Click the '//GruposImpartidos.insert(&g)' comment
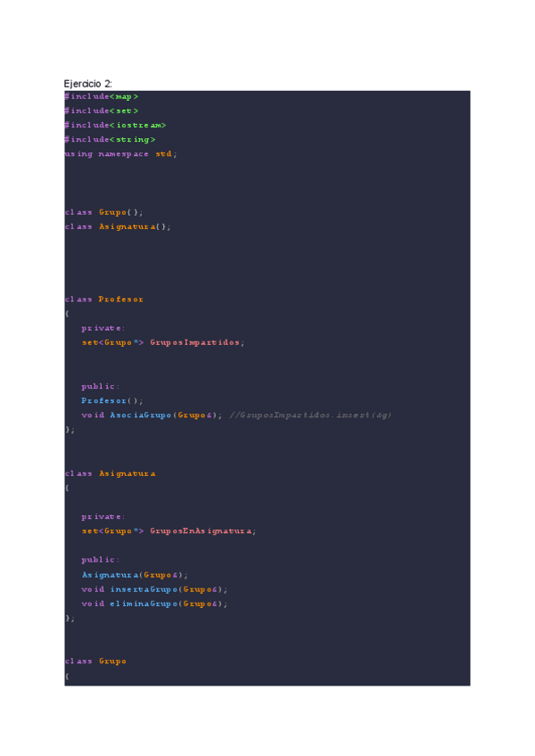The height and width of the screenshot is (756, 535). (x=310, y=415)
